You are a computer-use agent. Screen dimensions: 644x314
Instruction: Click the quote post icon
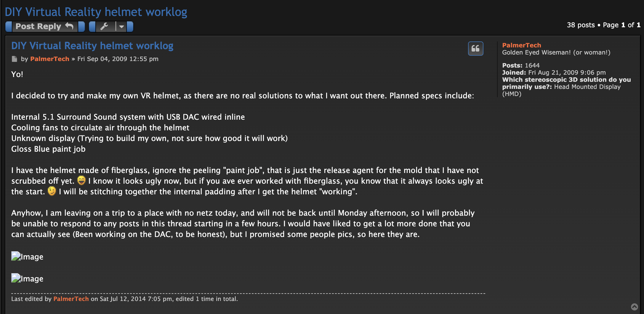475,49
